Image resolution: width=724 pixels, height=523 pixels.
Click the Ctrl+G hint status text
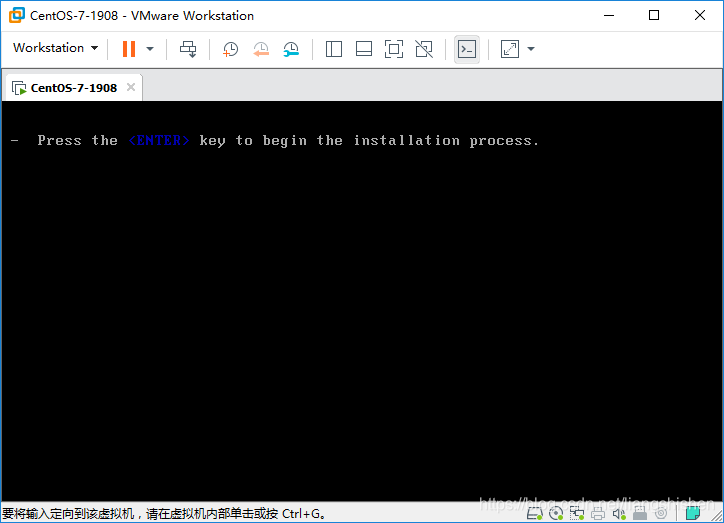[163, 513]
